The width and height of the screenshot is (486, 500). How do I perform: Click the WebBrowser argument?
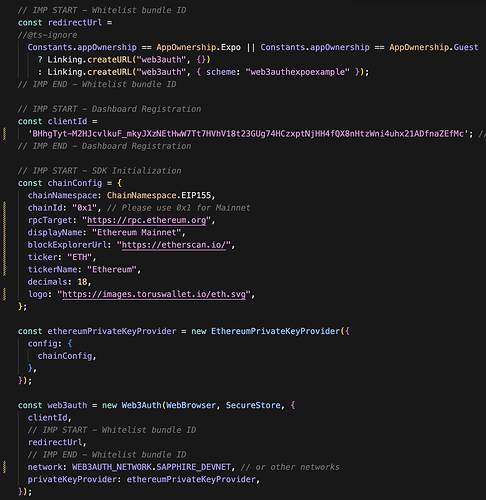point(191,405)
